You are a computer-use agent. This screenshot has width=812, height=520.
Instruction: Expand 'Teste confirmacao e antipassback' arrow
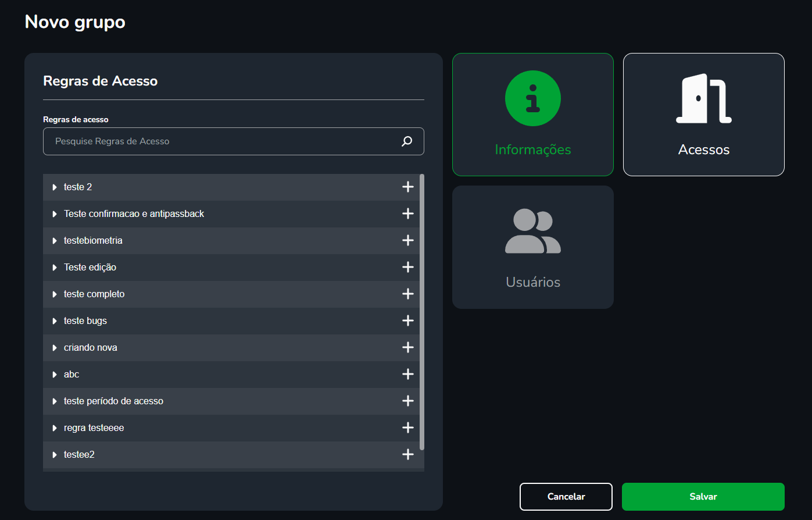click(55, 214)
